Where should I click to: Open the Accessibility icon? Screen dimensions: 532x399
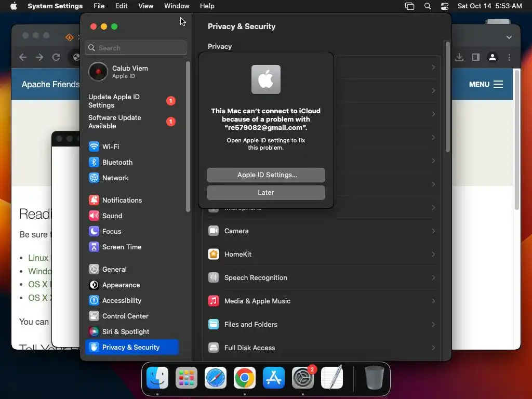click(94, 301)
